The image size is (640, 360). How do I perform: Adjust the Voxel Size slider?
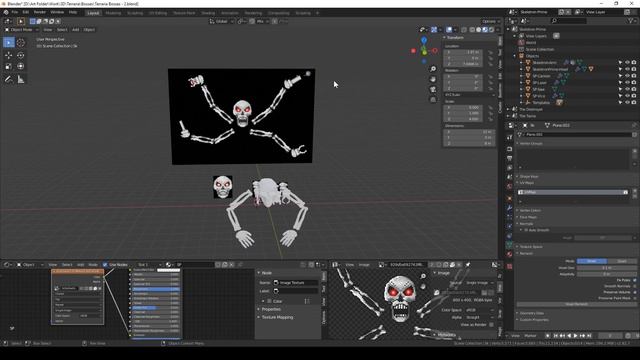click(607, 268)
